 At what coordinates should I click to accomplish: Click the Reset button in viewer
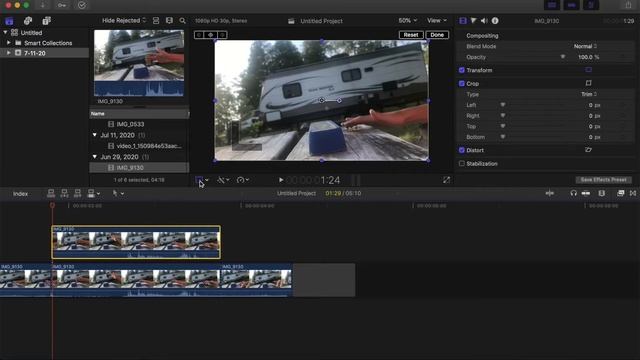tap(411, 35)
